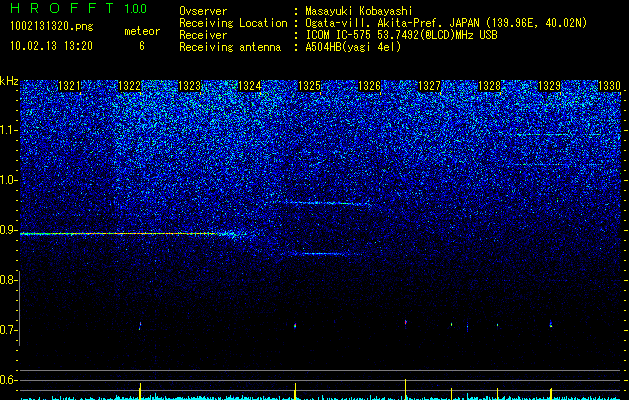Viewport: 629px width, 400px height.
Task: Click the 1324 time marker
Action: coord(250,86)
